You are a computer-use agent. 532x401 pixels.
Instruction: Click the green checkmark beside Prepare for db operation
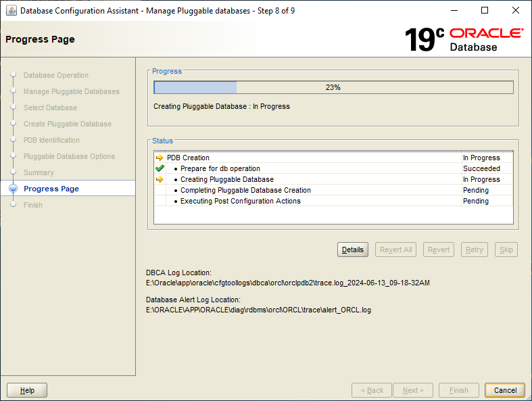point(160,168)
